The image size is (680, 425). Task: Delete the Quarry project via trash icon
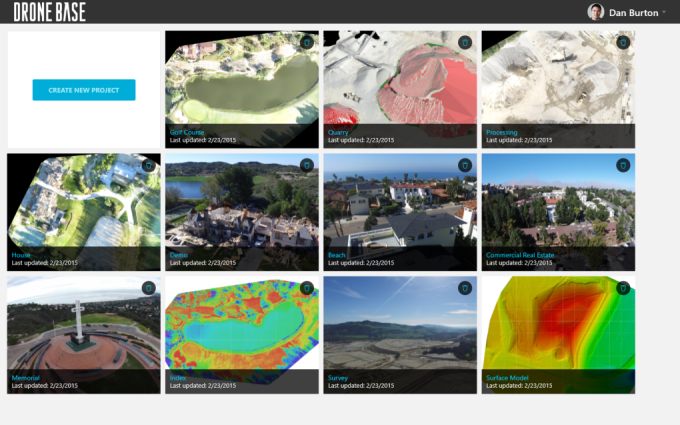pos(465,42)
